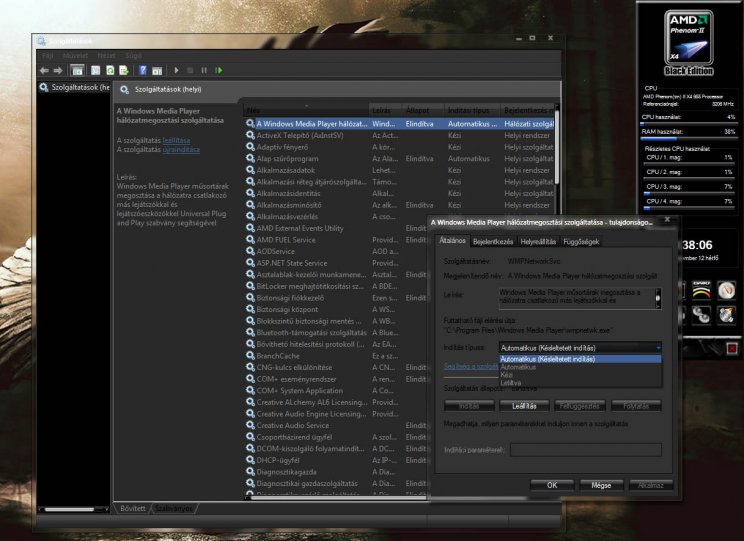Switch to the Bejelentkezés tab in properties
The width and height of the screenshot is (744, 541).
pyautogui.click(x=493, y=242)
